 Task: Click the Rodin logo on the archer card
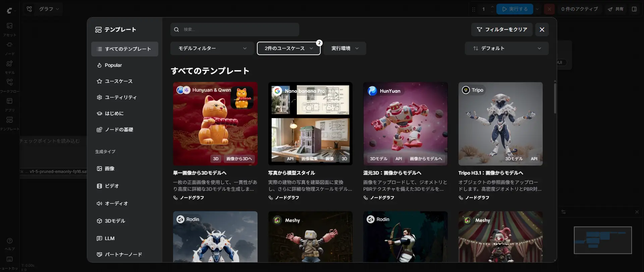(371, 219)
